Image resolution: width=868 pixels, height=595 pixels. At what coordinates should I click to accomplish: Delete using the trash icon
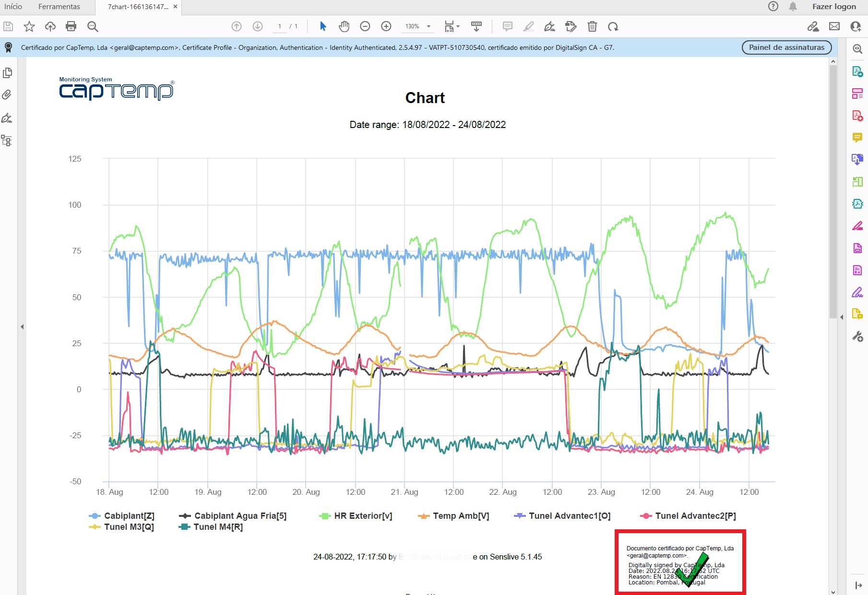pyautogui.click(x=592, y=26)
